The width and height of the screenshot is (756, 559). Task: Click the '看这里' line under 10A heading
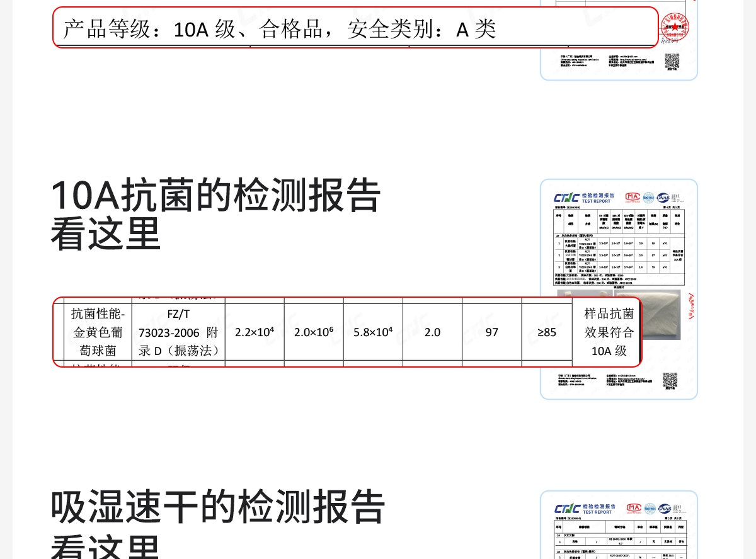click(x=106, y=234)
